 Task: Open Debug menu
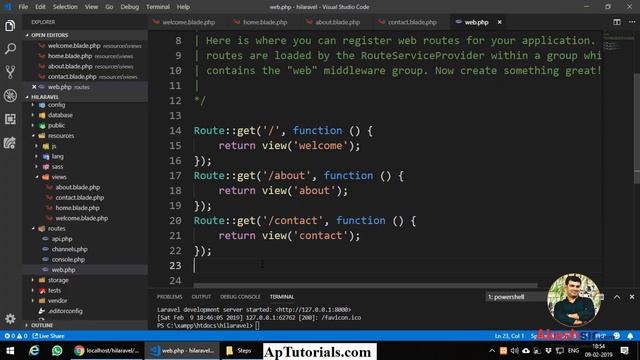[x=130, y=7]
